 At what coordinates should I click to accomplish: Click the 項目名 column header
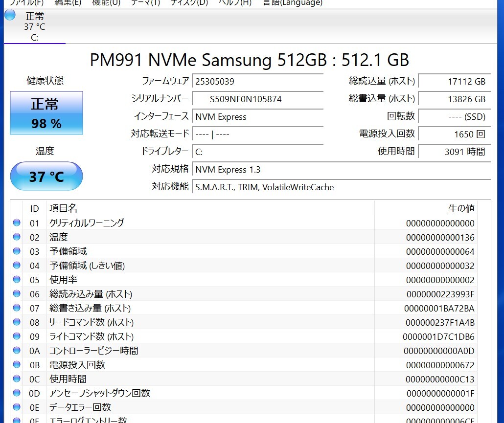(63, 208)
